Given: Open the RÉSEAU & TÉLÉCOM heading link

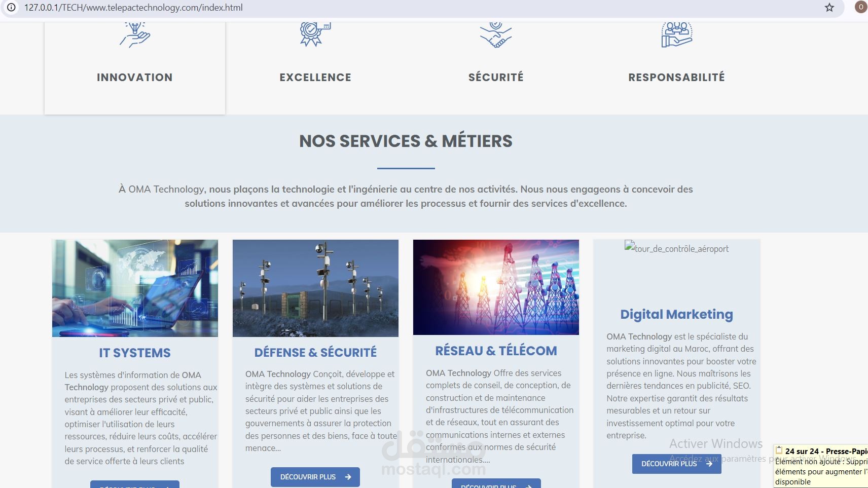Looking at the screenshot, I should coord(496,351).
